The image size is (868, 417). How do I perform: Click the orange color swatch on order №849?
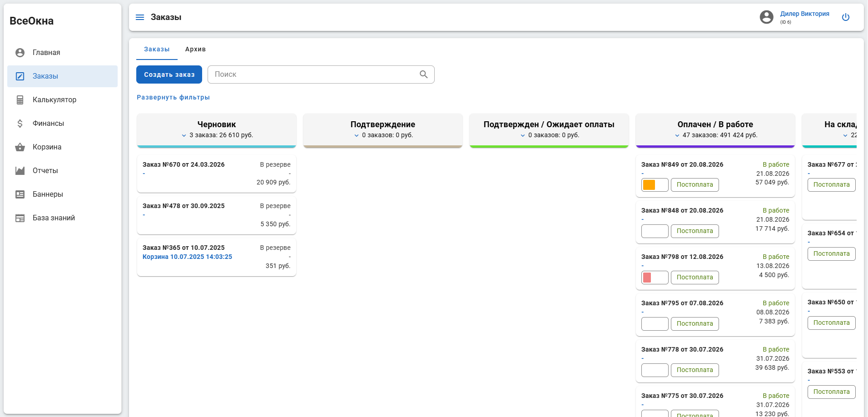click(649, 185)
